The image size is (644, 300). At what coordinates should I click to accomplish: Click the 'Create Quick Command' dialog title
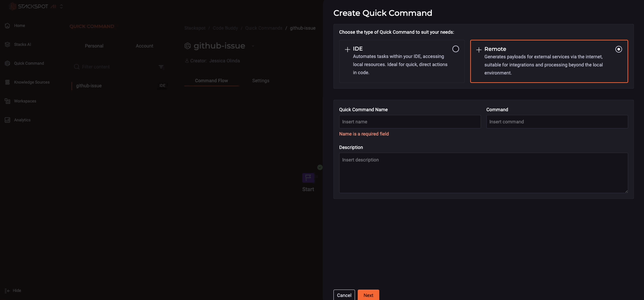point(383,13)
